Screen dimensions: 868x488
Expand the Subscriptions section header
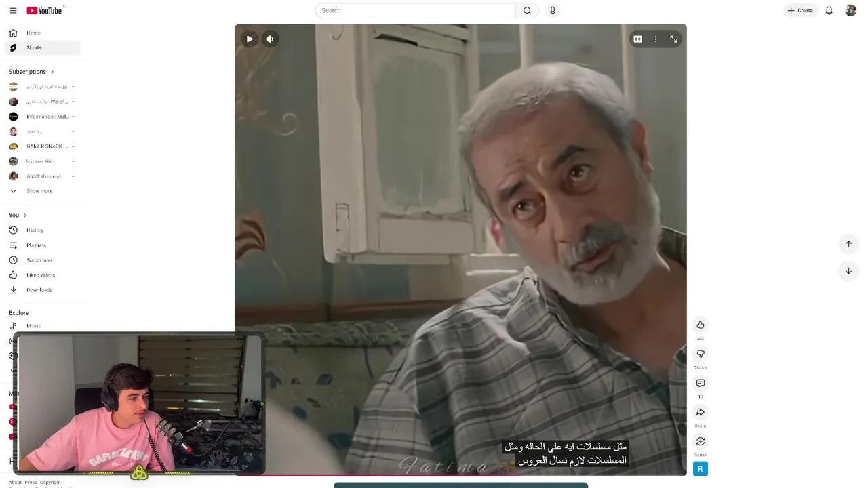[x=31, y=71]
